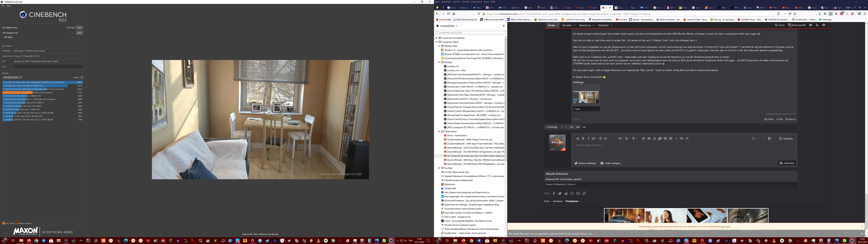Screen dimensions: 868x244
Task: Expand the Mozilla Firefox bookmark folder
Action: click(x=439, y=46)
